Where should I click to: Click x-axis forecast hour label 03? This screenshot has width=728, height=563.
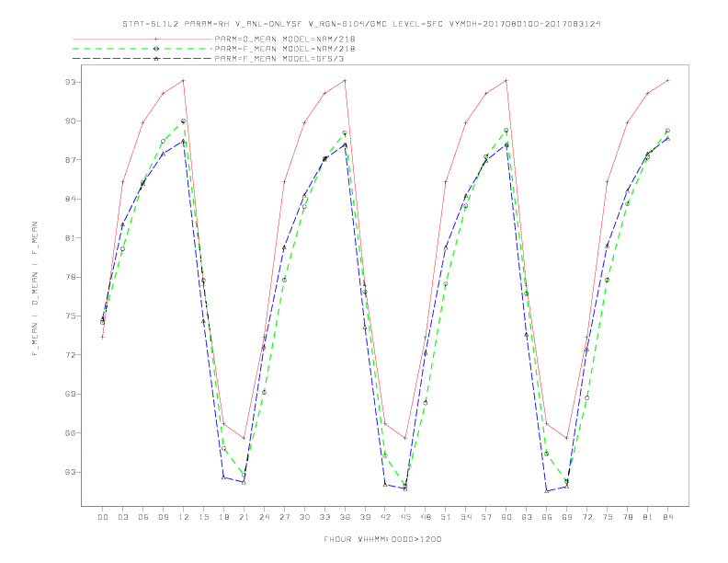click(122, 517)
